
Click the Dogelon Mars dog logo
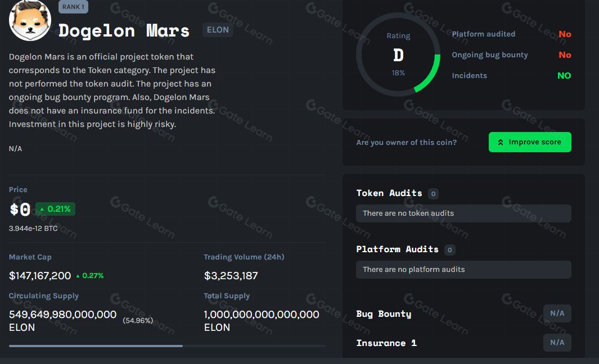tap(30, 20)
